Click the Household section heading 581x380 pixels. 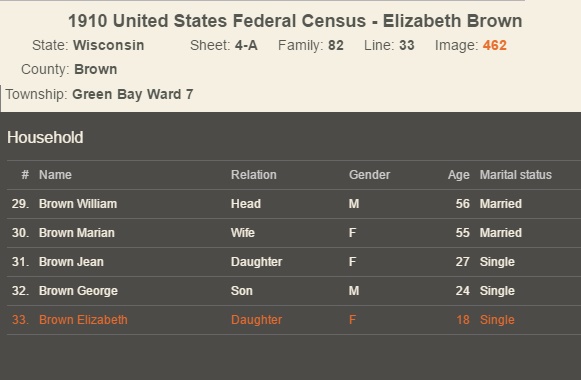tap(45, 137)
